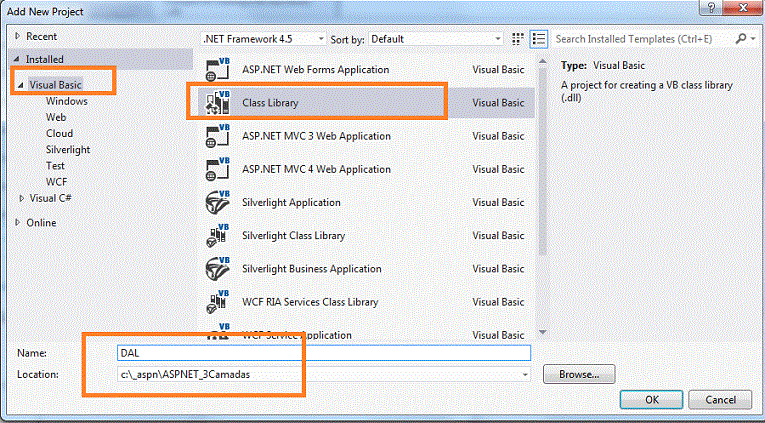Click the Browse... button

pos(579,375)
